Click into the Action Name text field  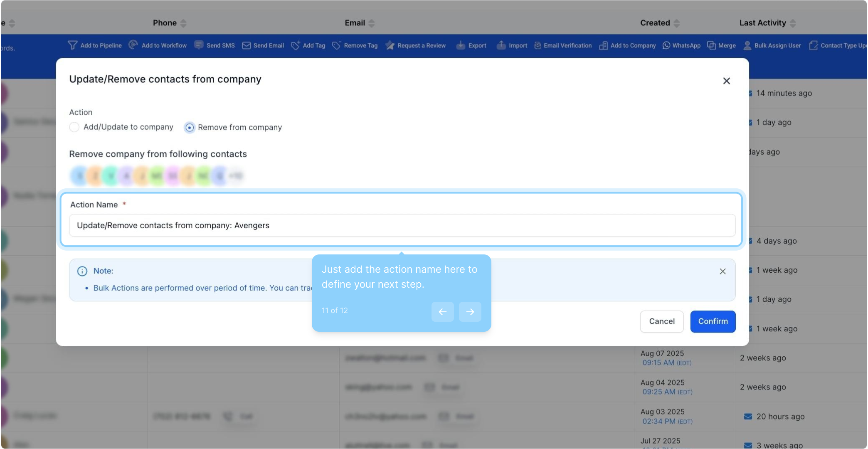tap(402, 225)
